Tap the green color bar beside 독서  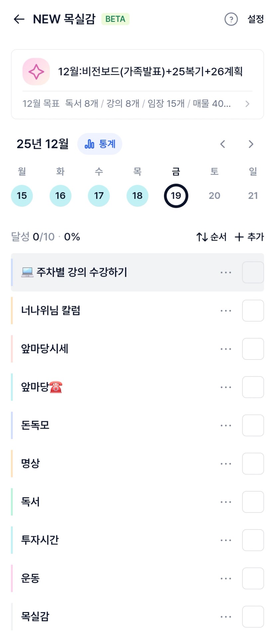coord(12,502)
